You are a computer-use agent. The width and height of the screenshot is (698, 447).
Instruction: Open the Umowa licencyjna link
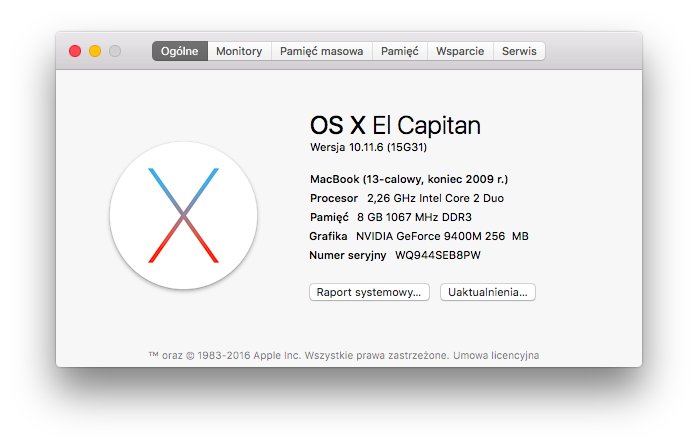(x=496, y=356)
